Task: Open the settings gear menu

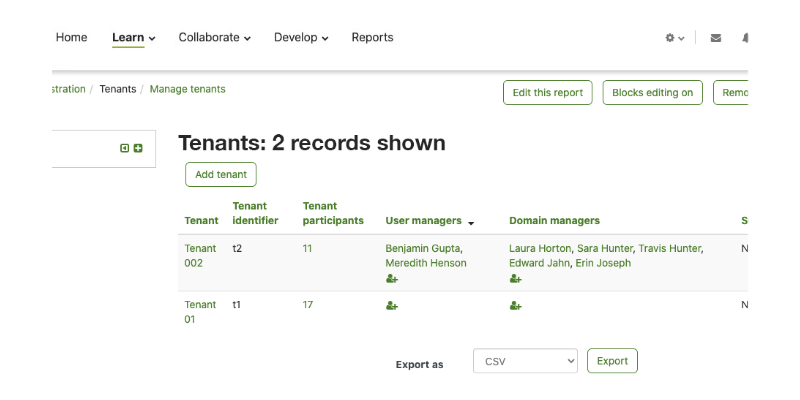Action: (674, 38)
